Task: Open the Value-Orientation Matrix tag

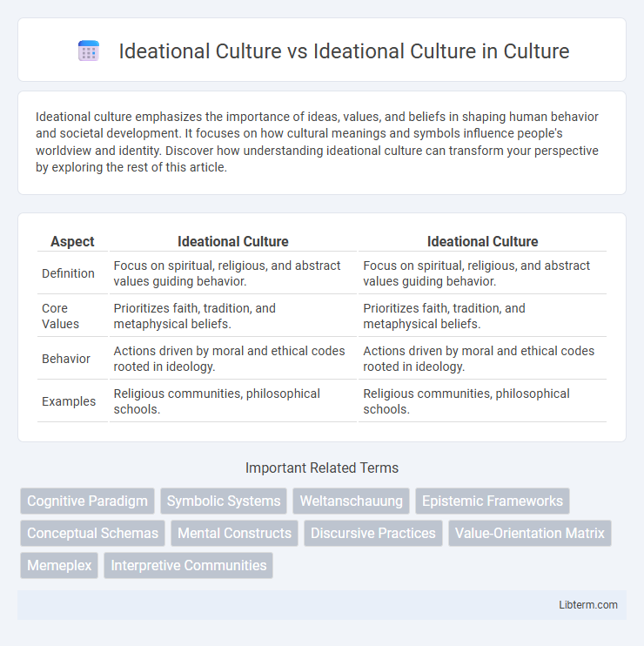Action: pos(530,533)
